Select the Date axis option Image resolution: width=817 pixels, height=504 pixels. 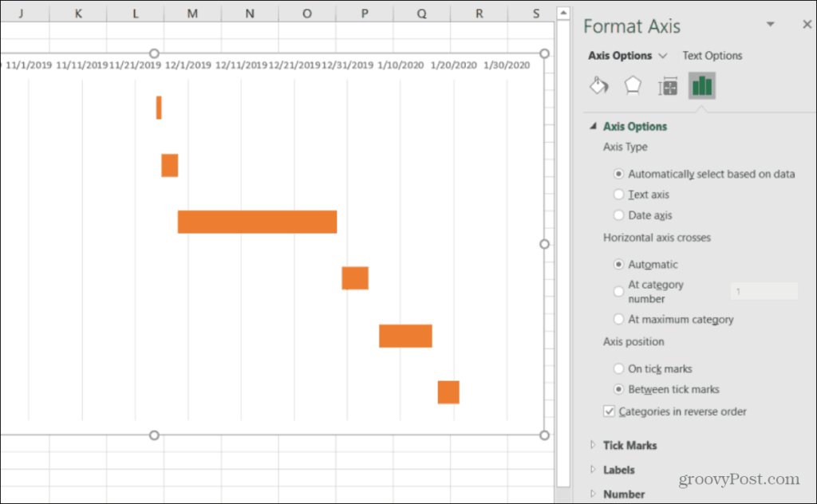point(618,215)
